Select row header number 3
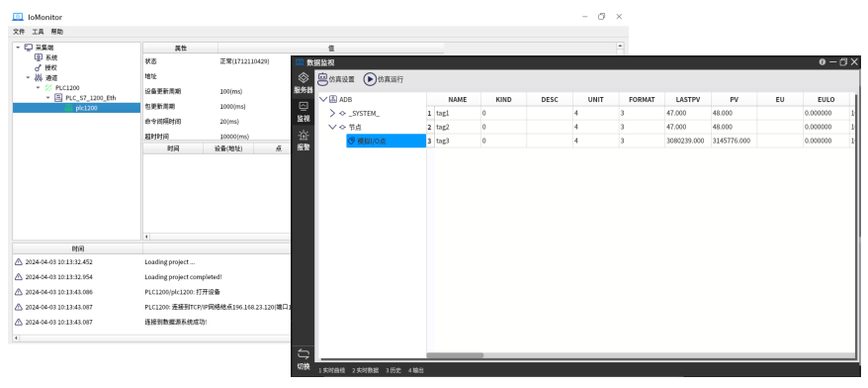Image resolution: width=868 pixels, height=388 pixels. point(430,141)
